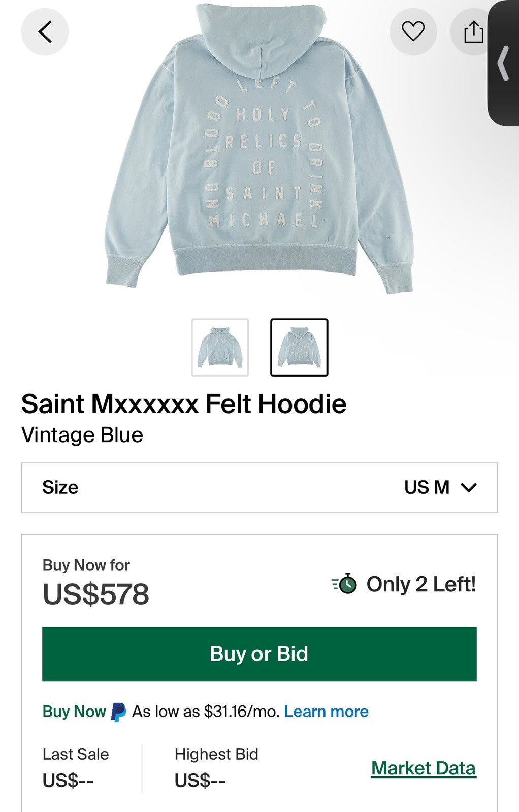Tap the main hoodie product image
519x812 pixels.
click(x=259, y=152)
